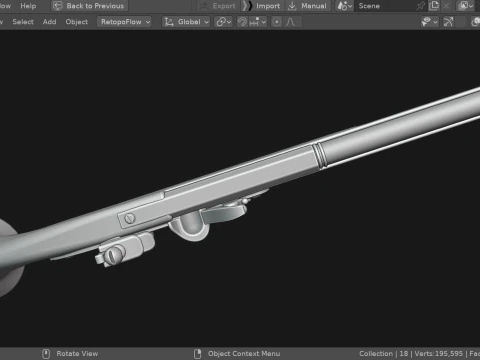Open the Global transform orientation dropdown
Screen dimensions: 480x360
[x=186, y=22]
